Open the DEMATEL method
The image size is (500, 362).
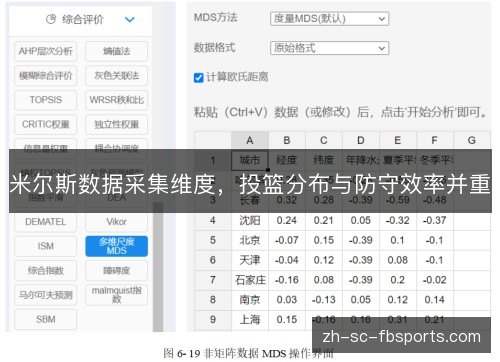pyautogui.click(x=46, y=222)
